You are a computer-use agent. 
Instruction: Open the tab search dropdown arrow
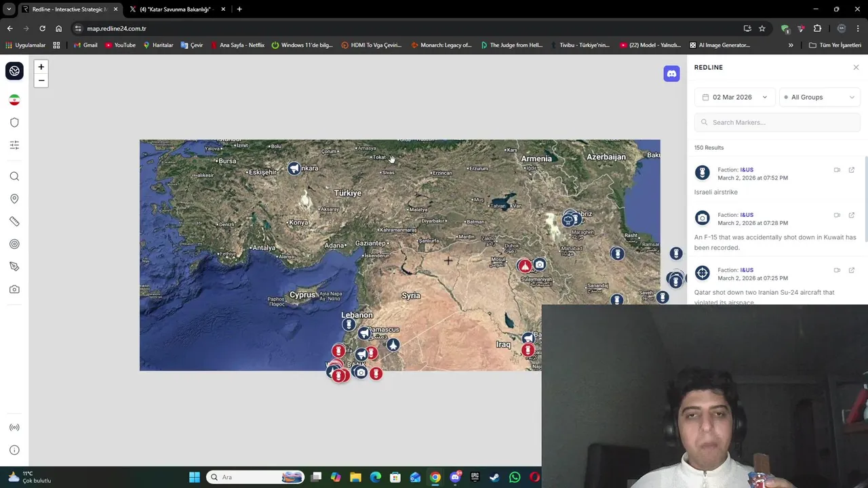point(9,9)
